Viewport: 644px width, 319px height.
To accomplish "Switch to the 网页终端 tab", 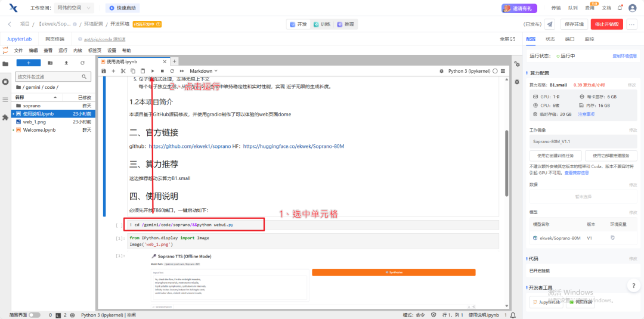I will (55, 39).
